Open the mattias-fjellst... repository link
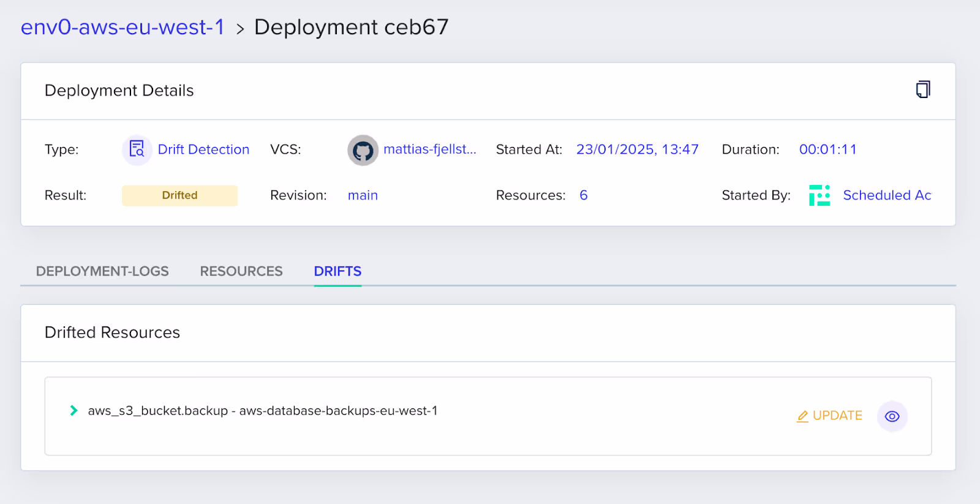This screenshot has width=980, height=504. (x=429, y=149)
